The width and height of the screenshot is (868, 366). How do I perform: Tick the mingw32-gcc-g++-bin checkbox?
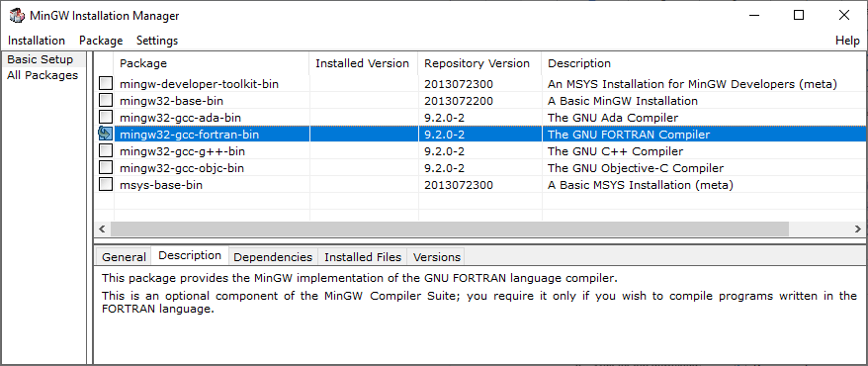(105, 150)
